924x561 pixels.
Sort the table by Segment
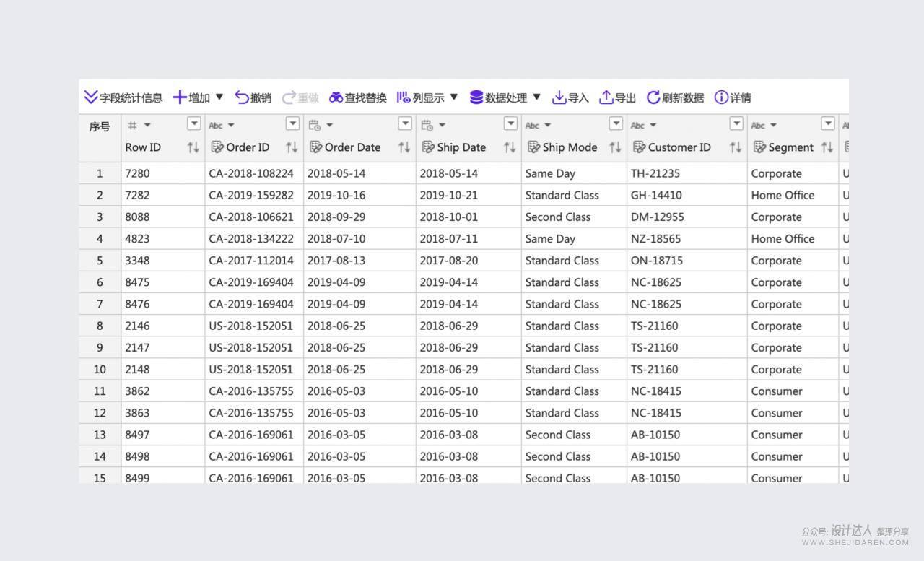coord(827,147)
